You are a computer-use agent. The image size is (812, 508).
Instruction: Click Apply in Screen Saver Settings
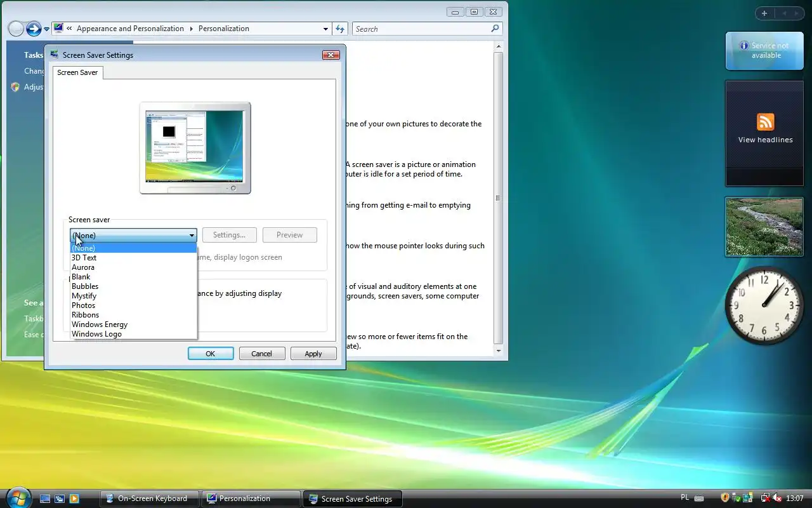(313, 354)
